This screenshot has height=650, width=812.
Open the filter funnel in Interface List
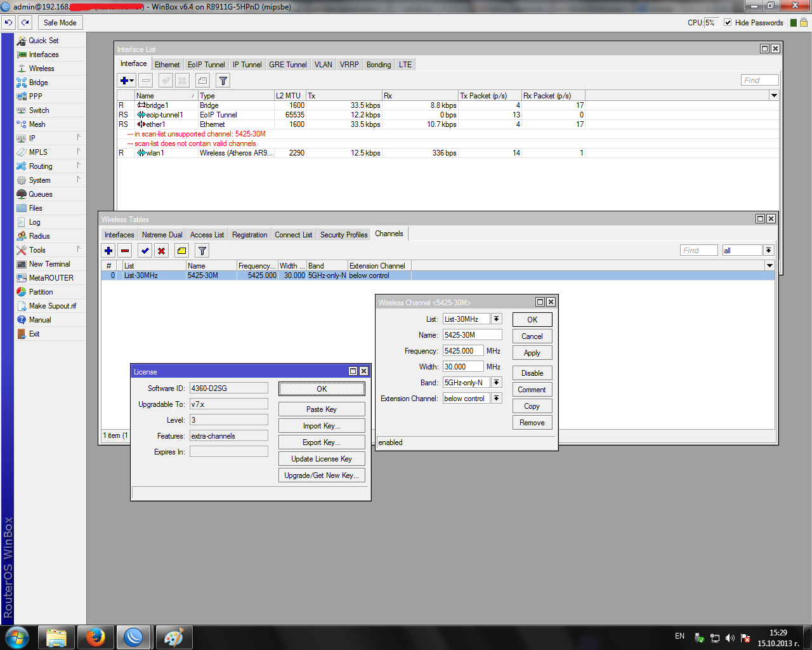click(223, 80)
